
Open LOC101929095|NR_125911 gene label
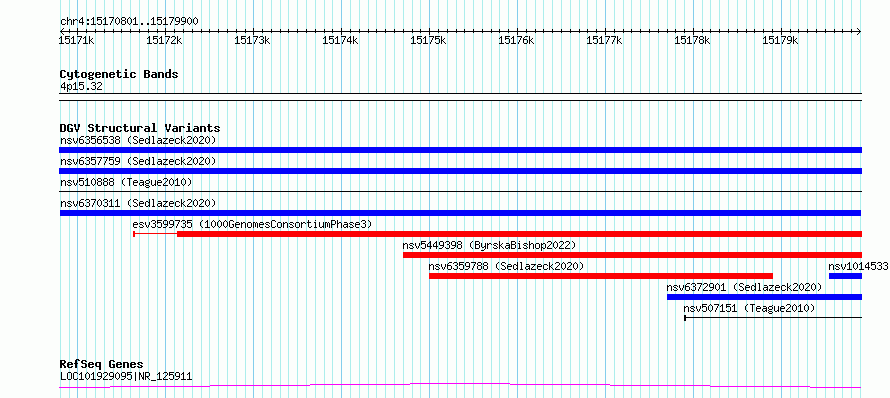[x=126, y=376]
